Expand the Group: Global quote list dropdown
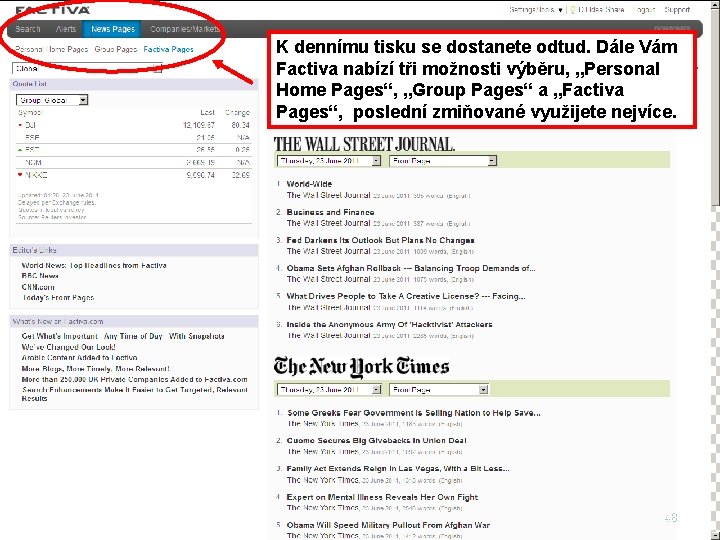This screenshot has width=720, height=540. tap(52, 100)
